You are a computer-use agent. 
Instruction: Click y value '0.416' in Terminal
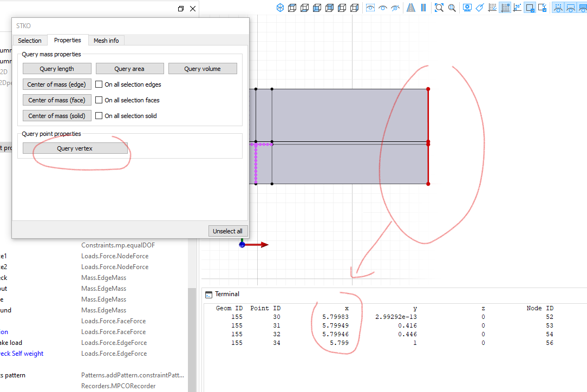tap(407, 325)
